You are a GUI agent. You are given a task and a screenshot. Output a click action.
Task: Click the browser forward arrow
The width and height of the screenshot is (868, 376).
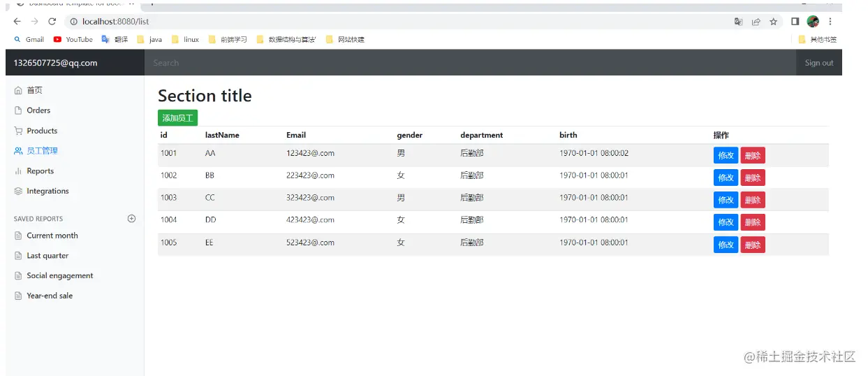35,22
